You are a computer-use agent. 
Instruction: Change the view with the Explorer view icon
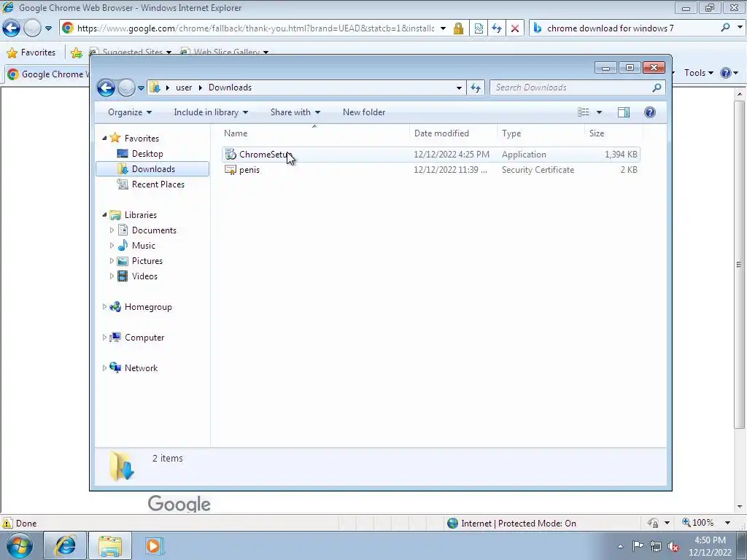[x=584, y=112]
